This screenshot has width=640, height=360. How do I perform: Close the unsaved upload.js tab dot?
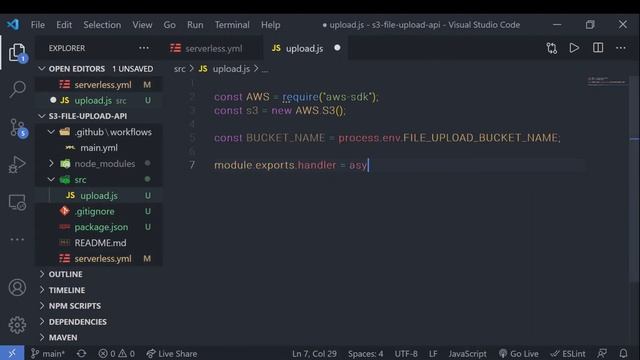(337, 48)
